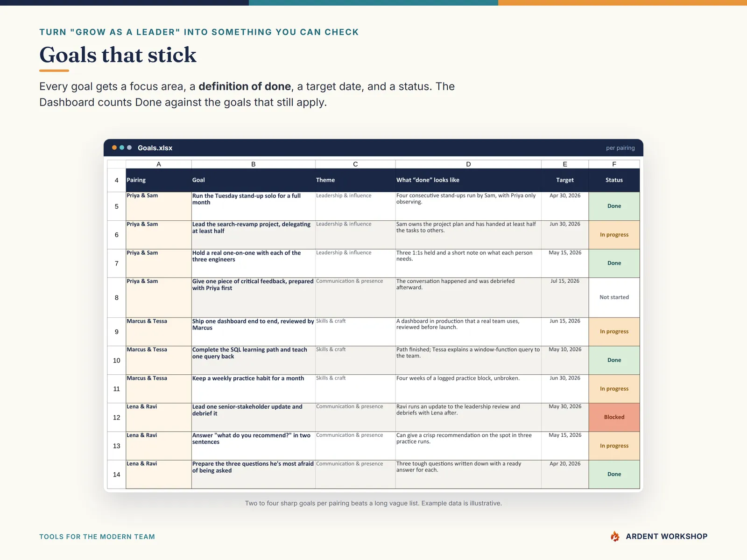
Task: Click the grey window dot in title bar
Action: 129,147
